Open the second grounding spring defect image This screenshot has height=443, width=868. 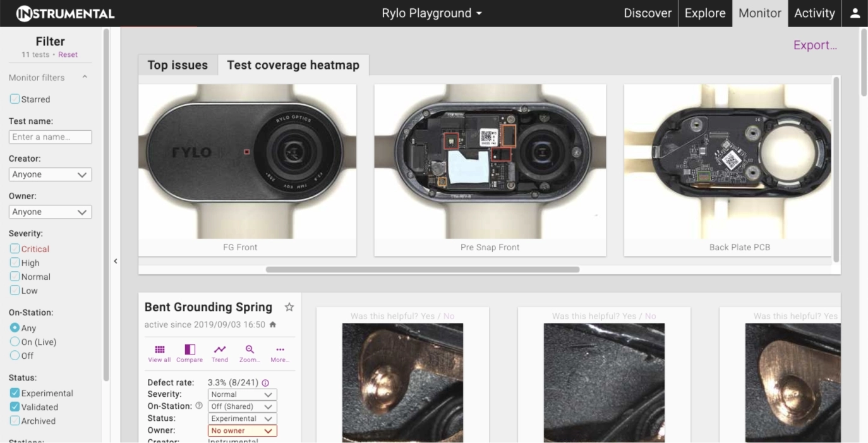tap(604, 383)
